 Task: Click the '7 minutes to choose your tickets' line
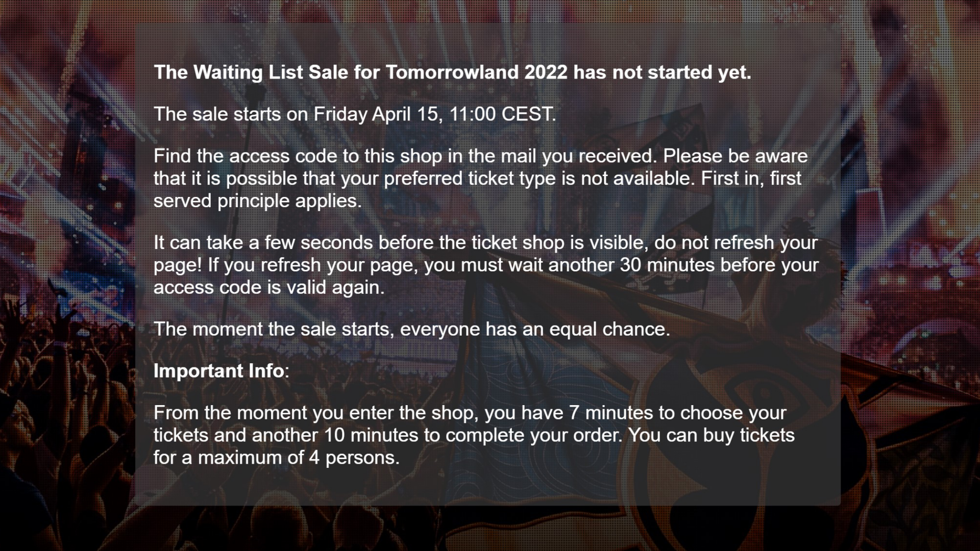tap(470, 412)
